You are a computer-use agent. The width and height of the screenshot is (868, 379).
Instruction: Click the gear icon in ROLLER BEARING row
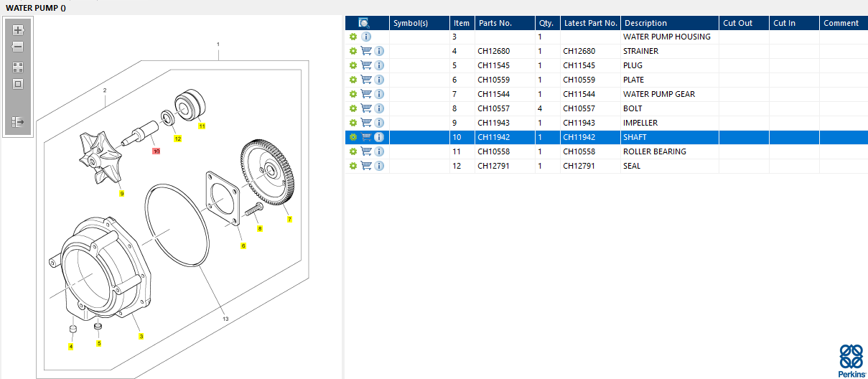[353, 151]
